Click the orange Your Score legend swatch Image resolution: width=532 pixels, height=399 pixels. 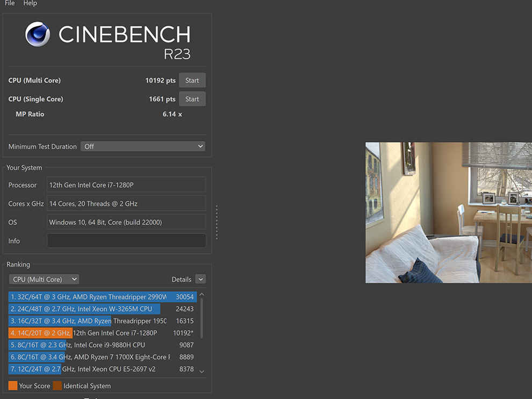13,386
